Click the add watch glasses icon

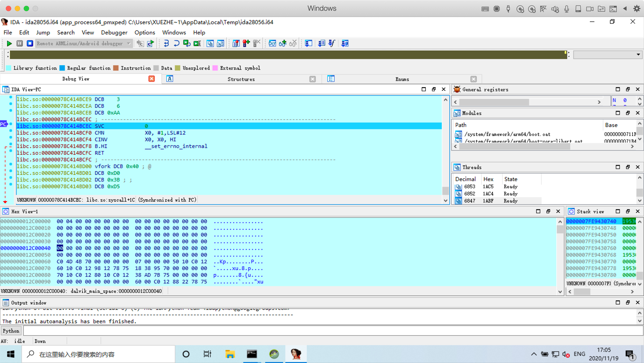[283, 43]
